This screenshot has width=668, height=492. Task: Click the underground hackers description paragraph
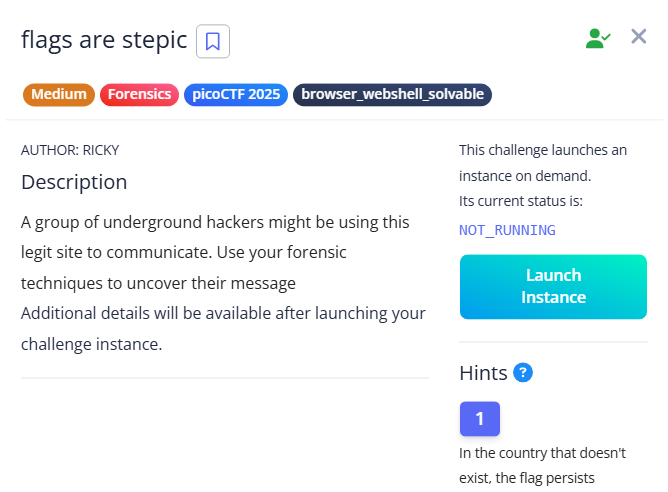pyautogui.click(x=215, y=253)
